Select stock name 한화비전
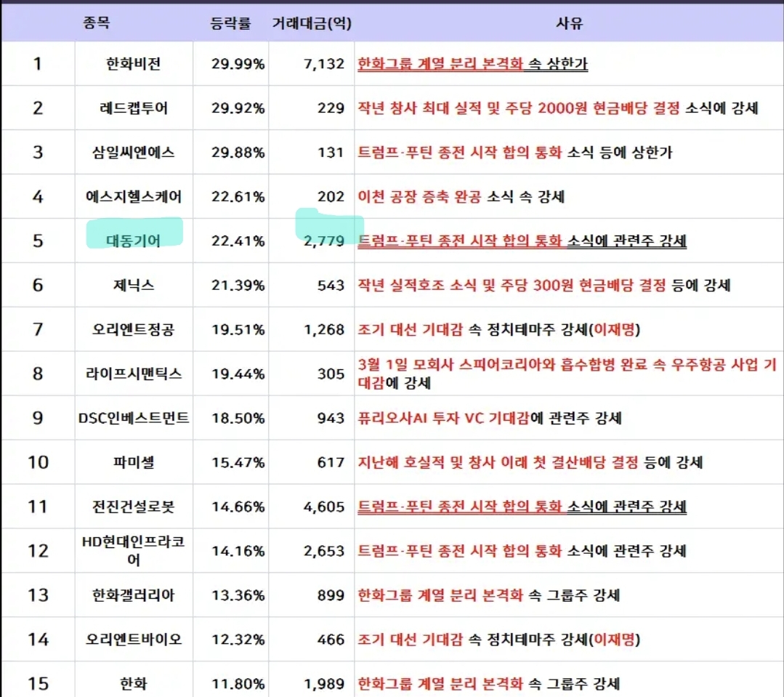The width and height of the screenshot is (784, 697). pyautogui.click(x=134, y=64)
